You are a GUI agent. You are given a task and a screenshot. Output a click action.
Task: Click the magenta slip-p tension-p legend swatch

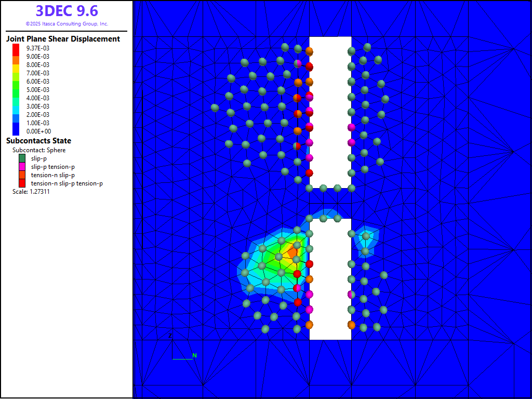[22, 167]
